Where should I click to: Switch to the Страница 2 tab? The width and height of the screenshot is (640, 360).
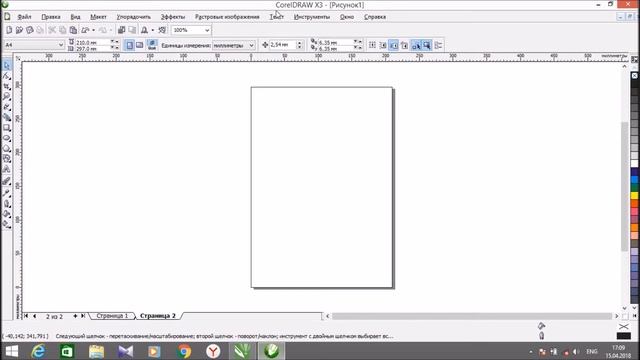pos(158,316)
